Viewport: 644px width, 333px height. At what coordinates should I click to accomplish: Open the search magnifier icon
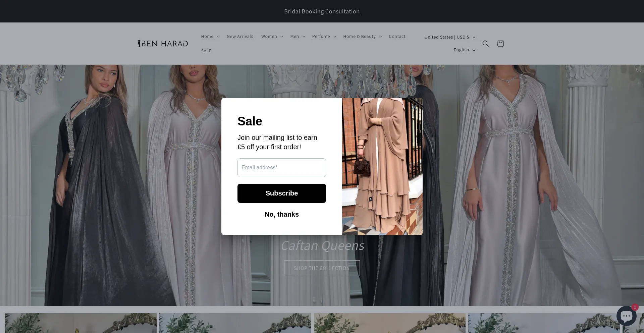tap(485, 44)
